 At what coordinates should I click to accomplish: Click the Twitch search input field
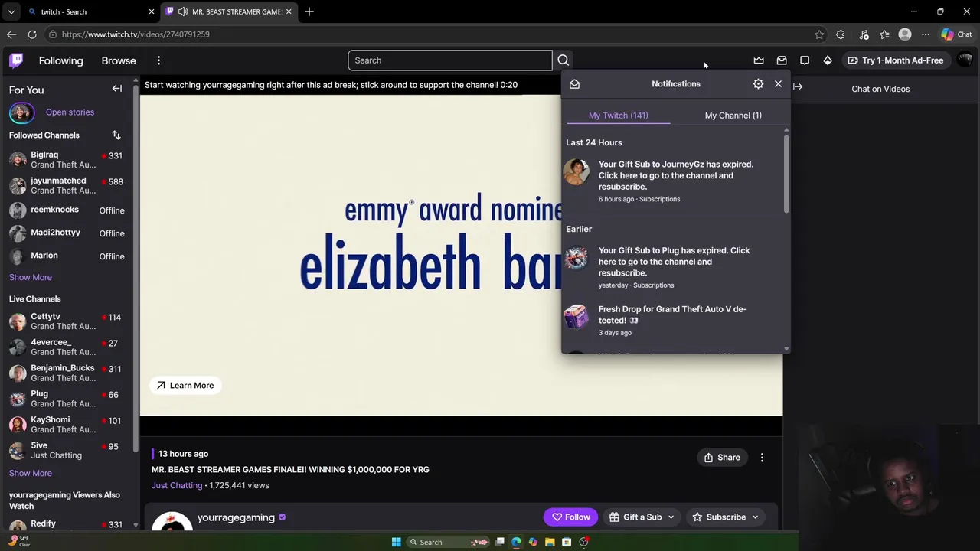(450, 60)
